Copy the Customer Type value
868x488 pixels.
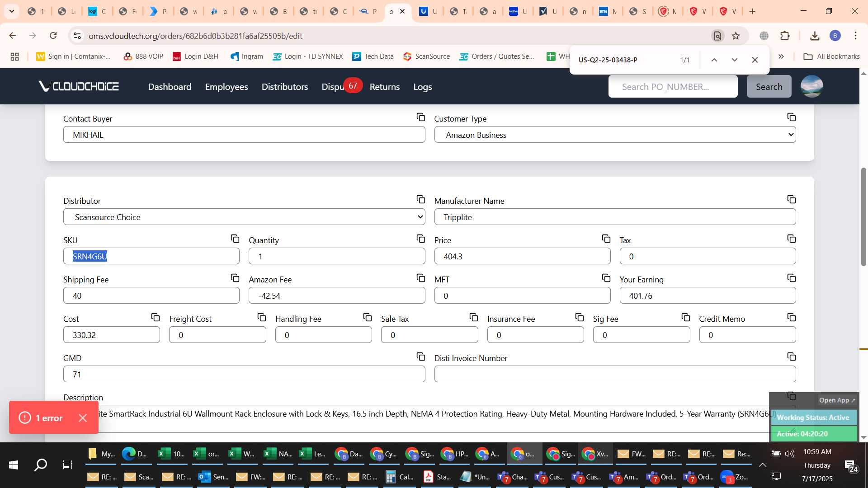coord(792,117)
